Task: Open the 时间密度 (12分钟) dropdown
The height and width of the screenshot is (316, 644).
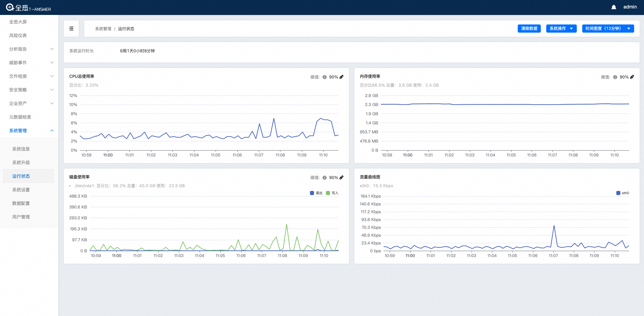Action: coord(608,29)
